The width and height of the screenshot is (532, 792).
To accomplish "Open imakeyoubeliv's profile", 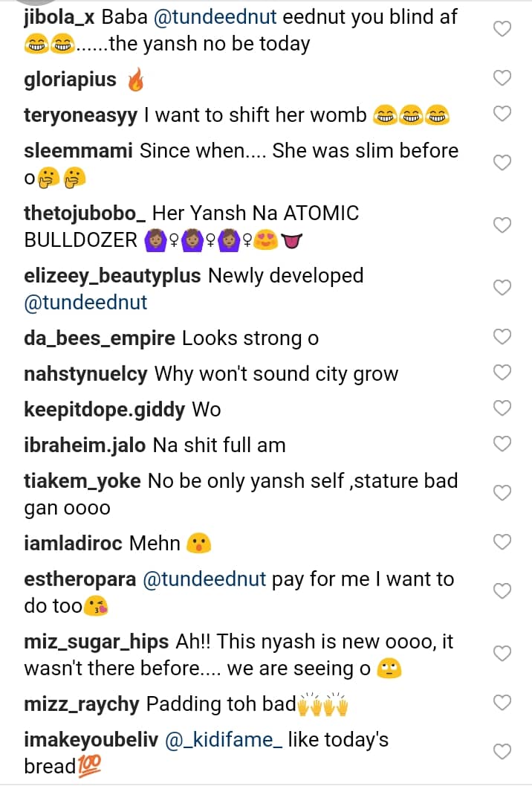I will [x=94, y=740].
